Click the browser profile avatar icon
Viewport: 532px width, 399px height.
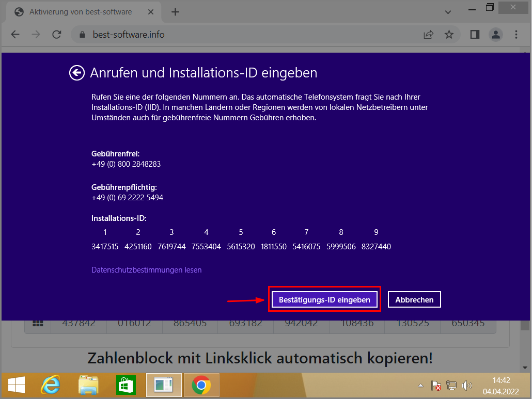coord(495,34)
